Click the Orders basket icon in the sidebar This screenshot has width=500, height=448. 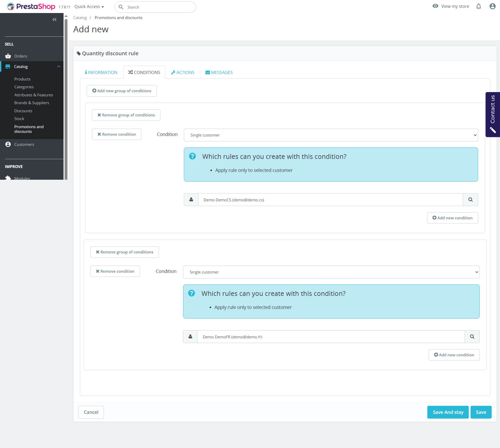point(8,56)
